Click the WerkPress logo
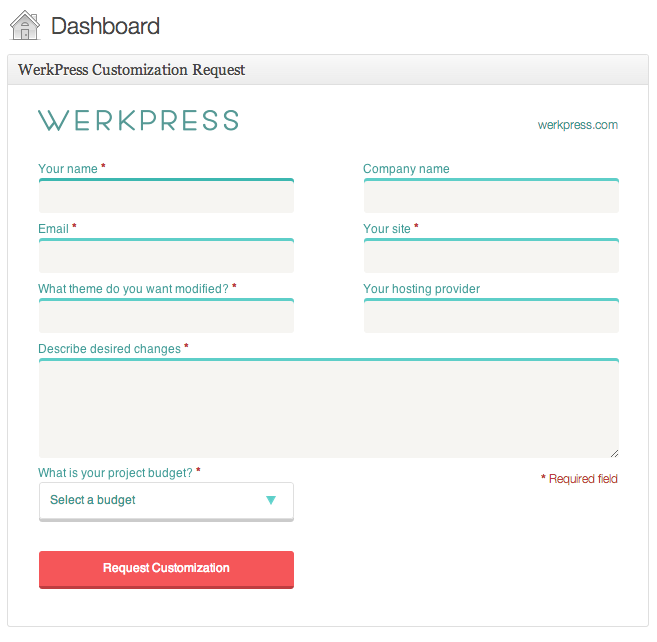The height and width of the screenshot is (642, 657). pos(139,120)
